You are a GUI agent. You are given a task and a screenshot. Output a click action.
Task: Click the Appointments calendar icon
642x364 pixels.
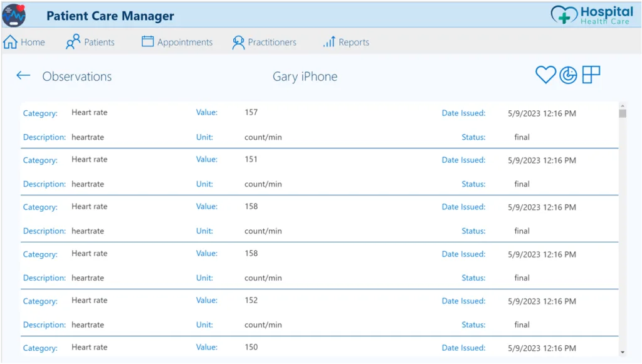tap(147, 41)
